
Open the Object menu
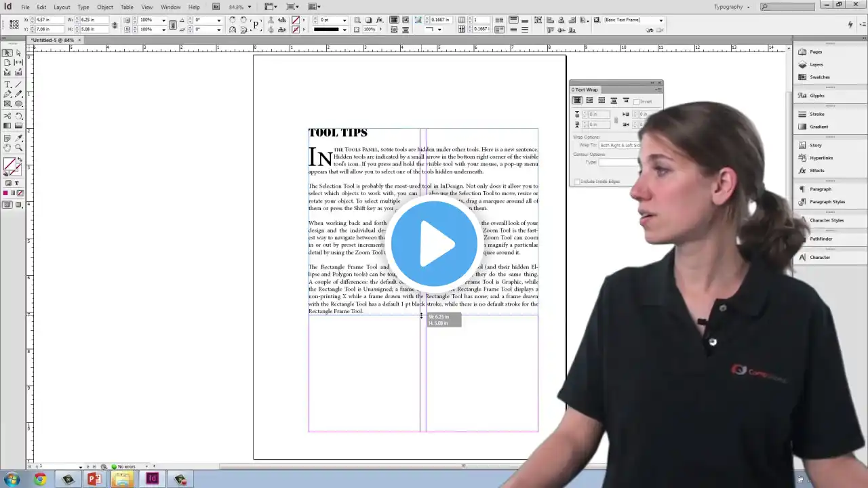click(x=104, y=7)
